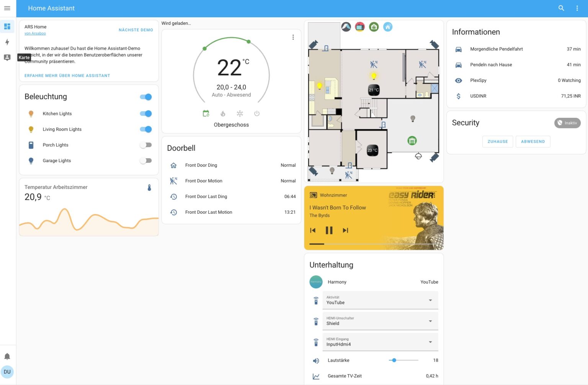Open the top bar overflow menu
This screenshot has height=385, width=588.
tap(577, 8)
